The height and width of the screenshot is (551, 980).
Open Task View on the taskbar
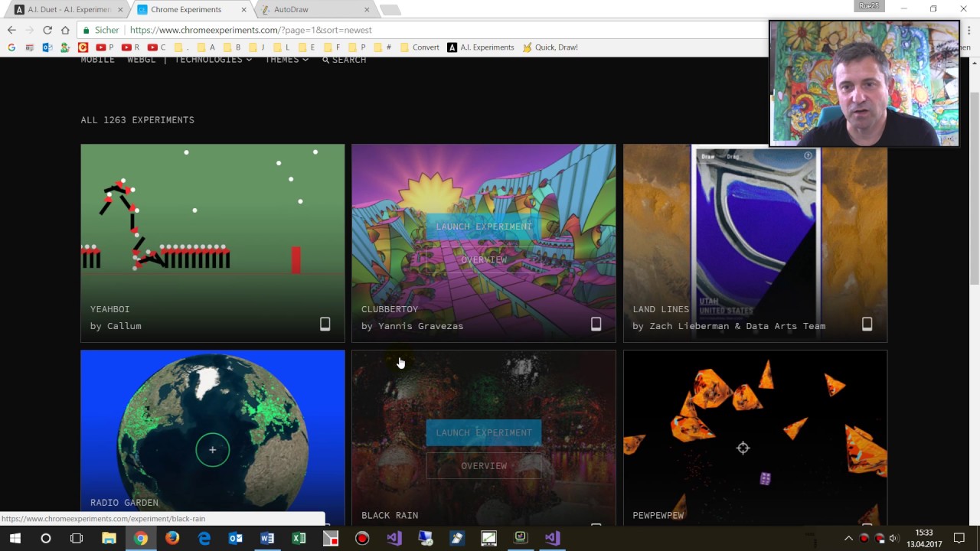pyautogui.click(x=77, y=538)
